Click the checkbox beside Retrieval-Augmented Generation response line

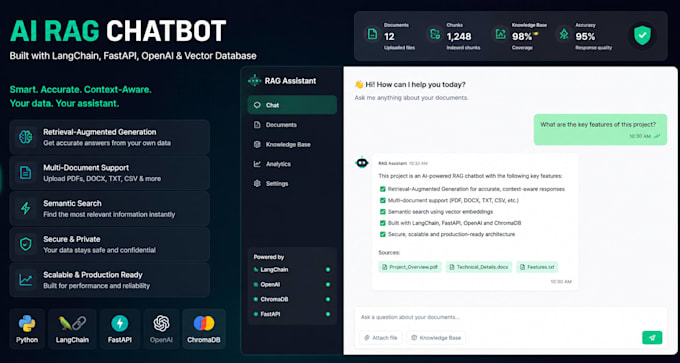[x=382, y=189]
